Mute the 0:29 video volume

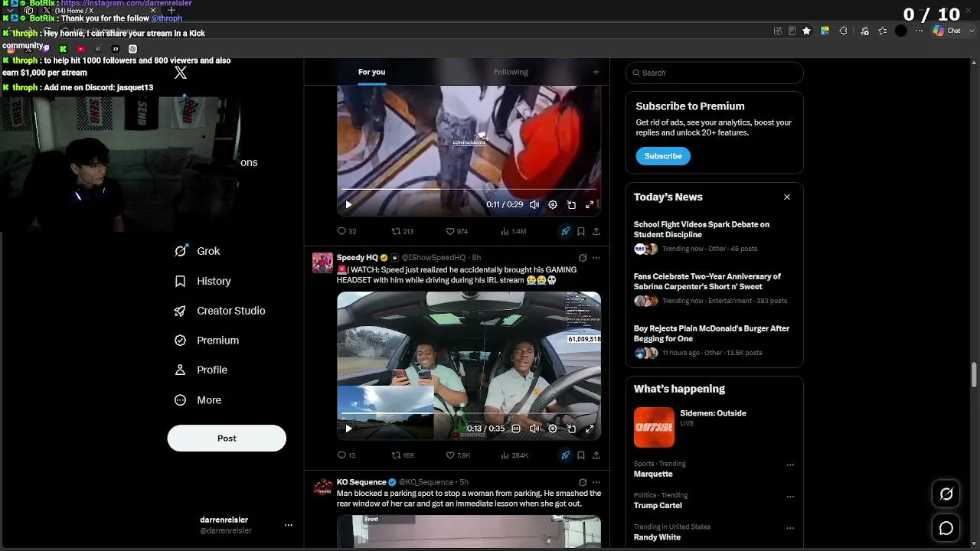coord(534,205)
